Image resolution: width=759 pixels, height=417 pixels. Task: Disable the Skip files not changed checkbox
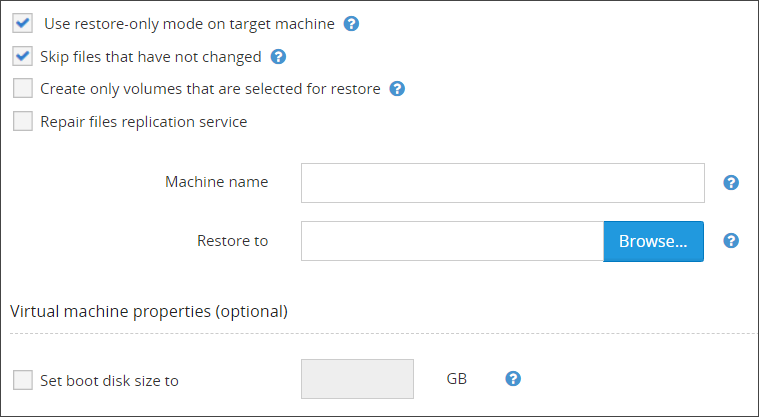click(x=23, y=56)
